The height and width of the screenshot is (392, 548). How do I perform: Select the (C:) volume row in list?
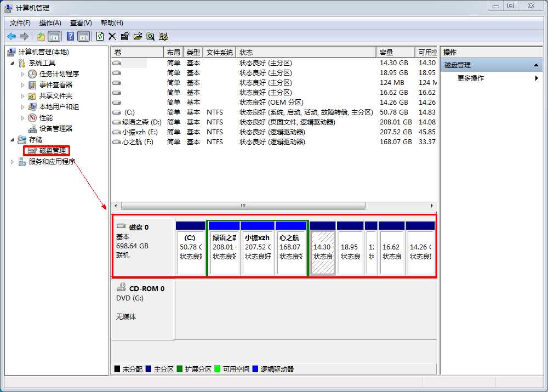274,112
